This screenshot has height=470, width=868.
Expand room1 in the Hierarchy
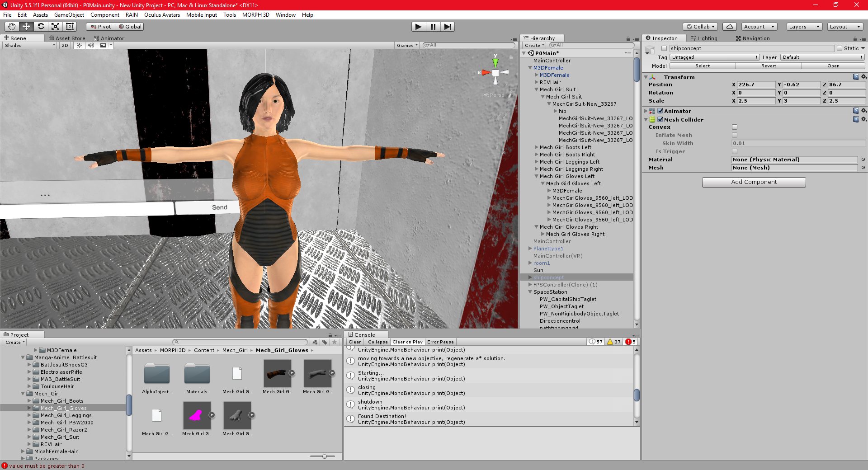[x=530, y=263]
